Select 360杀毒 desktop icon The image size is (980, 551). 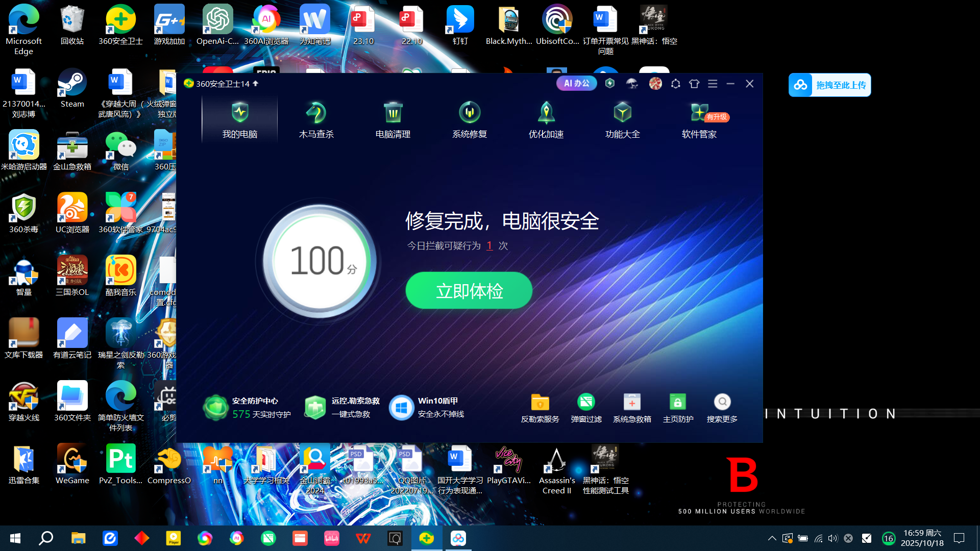tap(24, 214)
